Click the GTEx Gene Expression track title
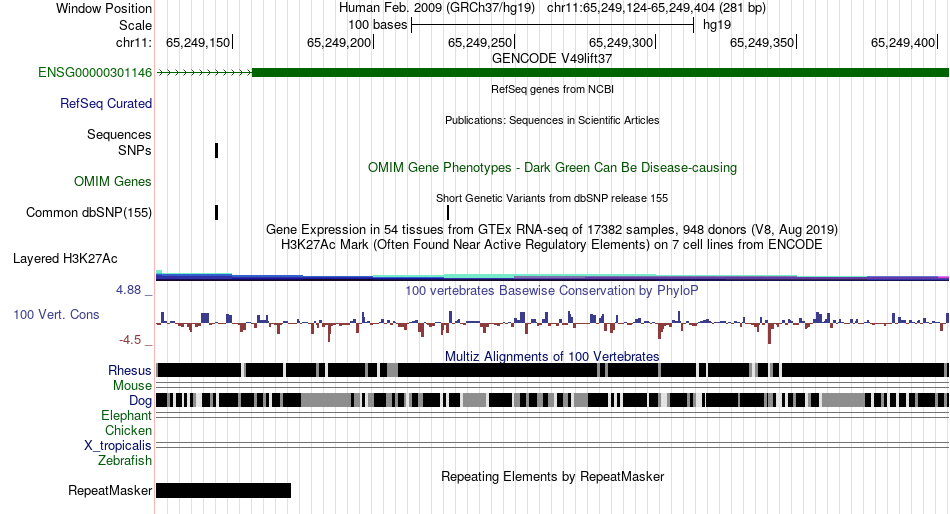 pyautogui.click(x=552, y=230)
